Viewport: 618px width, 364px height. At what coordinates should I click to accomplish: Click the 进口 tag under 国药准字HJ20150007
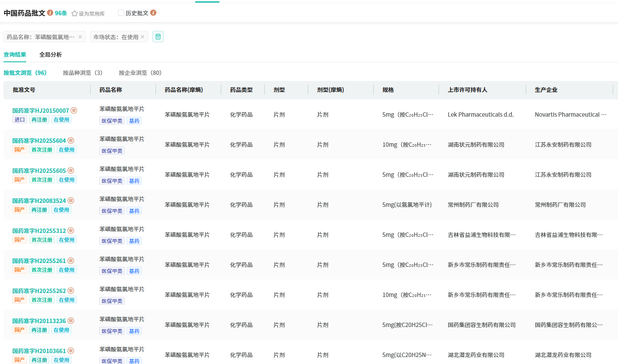pyautogui.click(x=20, y=120)
